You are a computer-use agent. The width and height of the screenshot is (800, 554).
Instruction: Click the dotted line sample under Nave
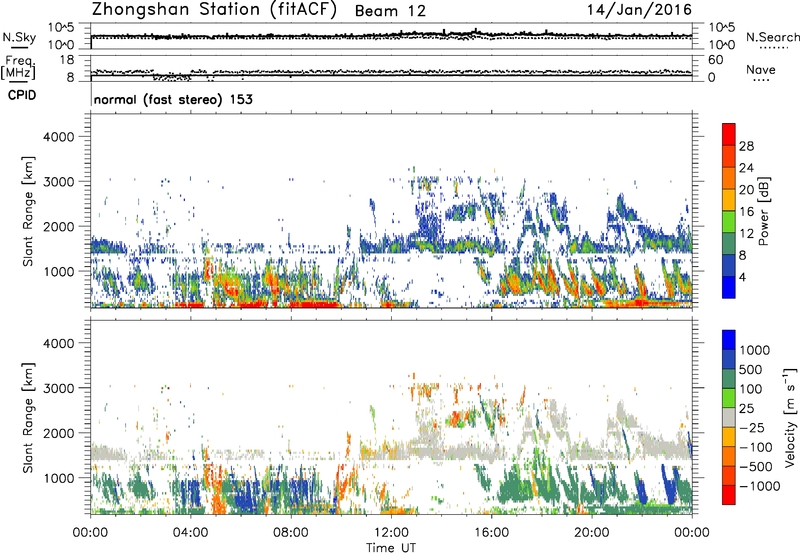(x=761, y=80)
